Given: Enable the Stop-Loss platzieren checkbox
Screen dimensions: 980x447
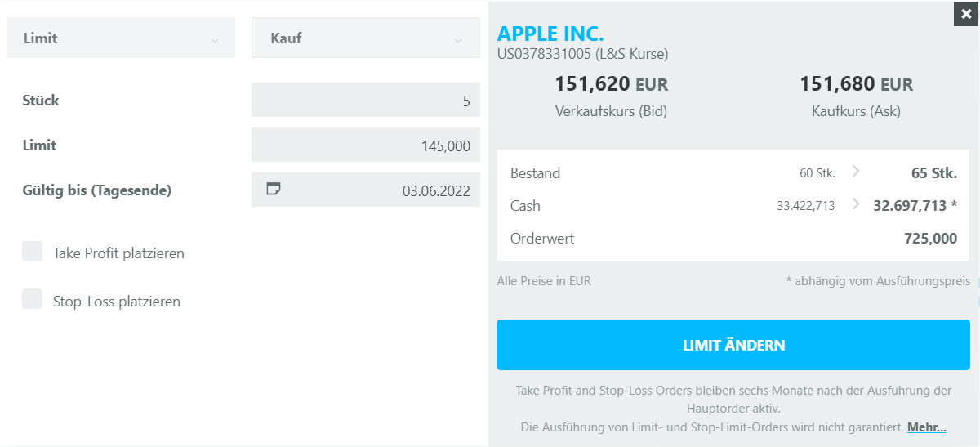Looking at the screenshot, I should [x=32, y=299].
